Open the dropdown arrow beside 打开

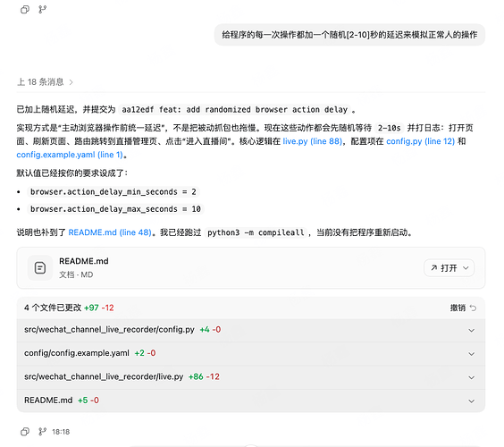(466, 268)
